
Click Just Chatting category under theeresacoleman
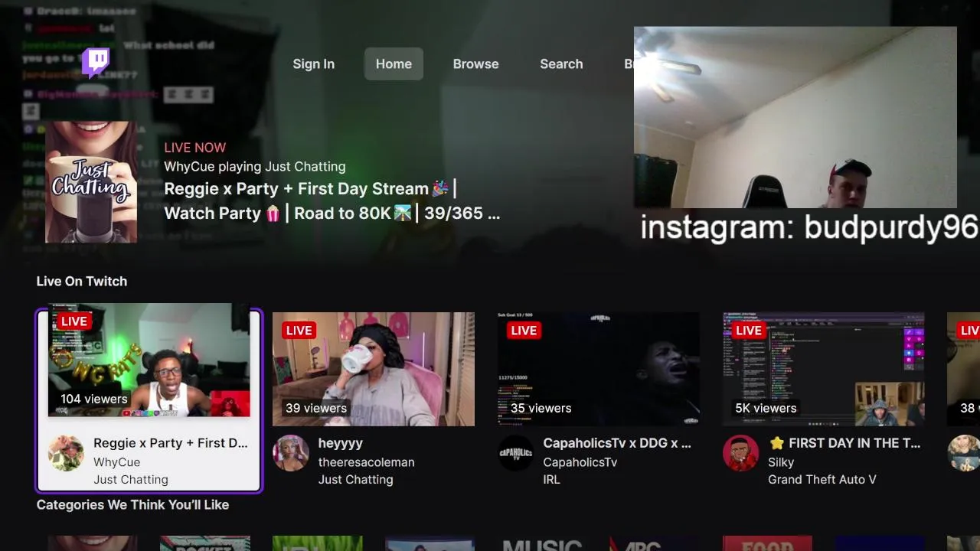355,480
